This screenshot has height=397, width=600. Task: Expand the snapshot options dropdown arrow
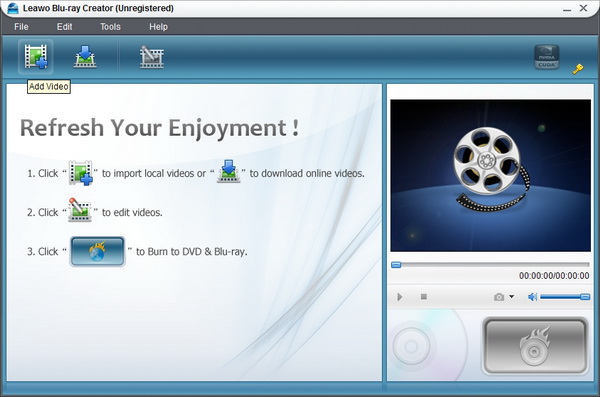(x=512, y=296)
